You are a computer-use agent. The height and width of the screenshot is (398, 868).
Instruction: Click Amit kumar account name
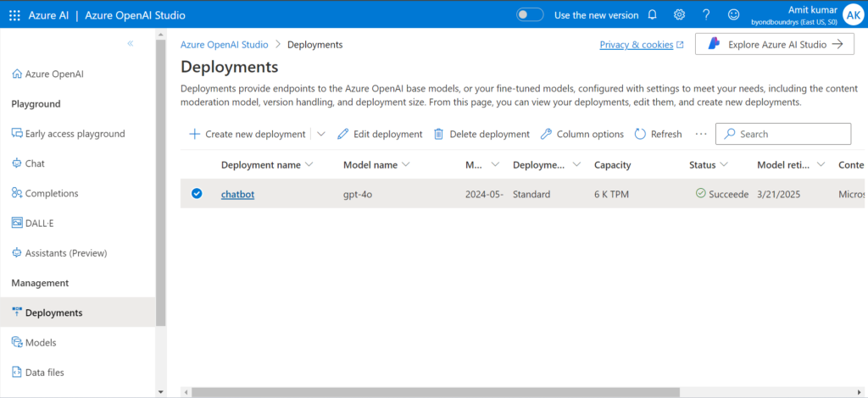click(x=813, y=10)
